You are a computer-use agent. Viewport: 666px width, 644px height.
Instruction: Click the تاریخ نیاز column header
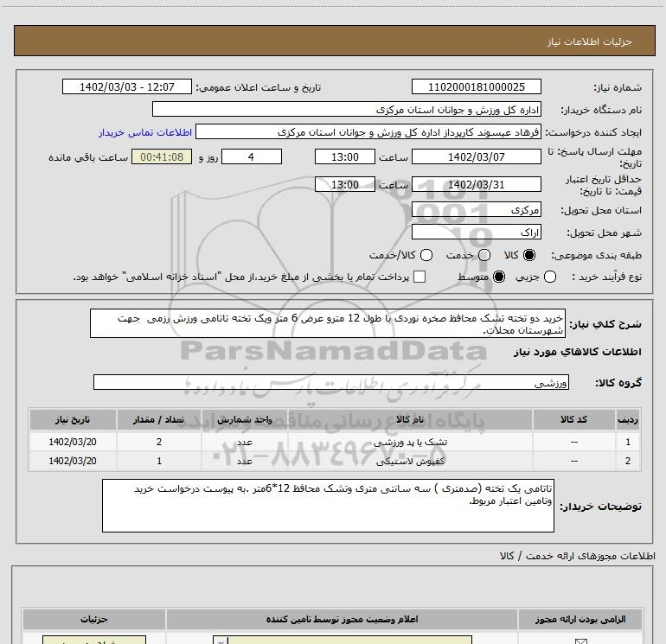click(x=73, y=420)
